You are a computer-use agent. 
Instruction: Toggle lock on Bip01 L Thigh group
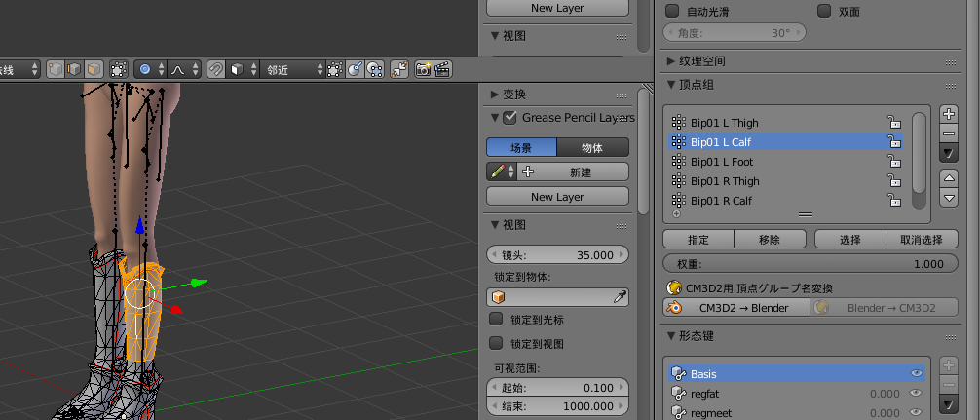click(894, 122)
